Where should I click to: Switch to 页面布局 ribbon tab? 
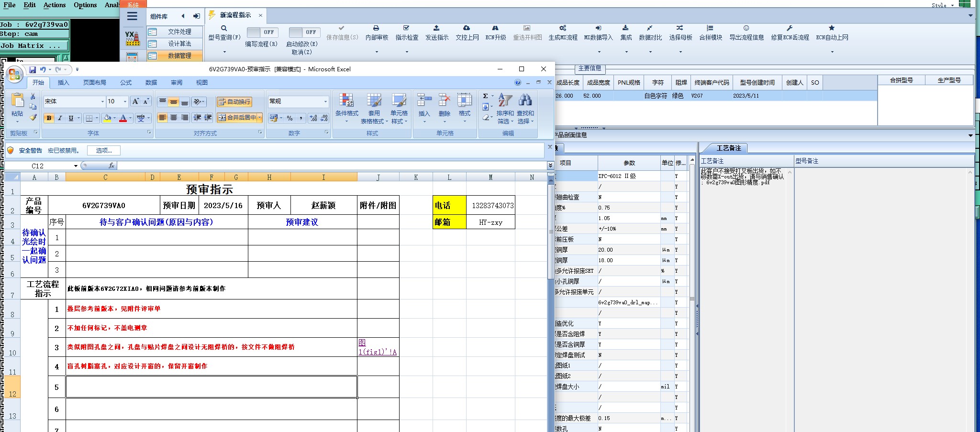(x=95, y=83)
